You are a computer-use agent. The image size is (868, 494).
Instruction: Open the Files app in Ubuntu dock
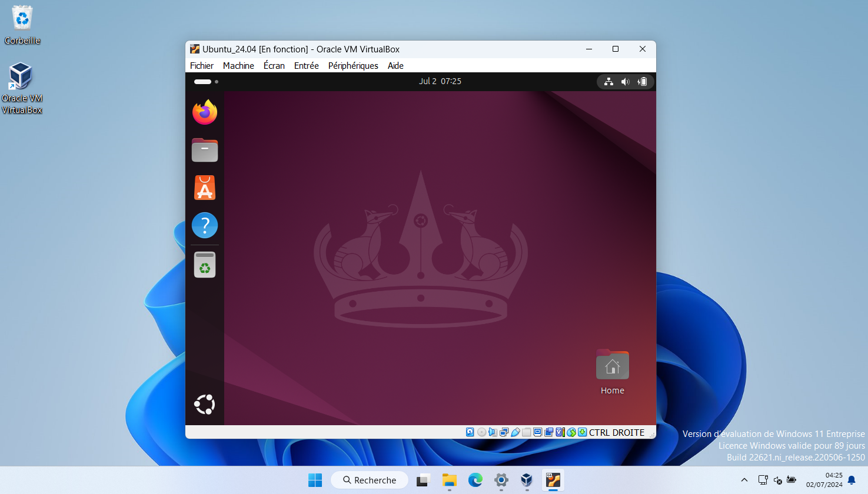(205, 150)
